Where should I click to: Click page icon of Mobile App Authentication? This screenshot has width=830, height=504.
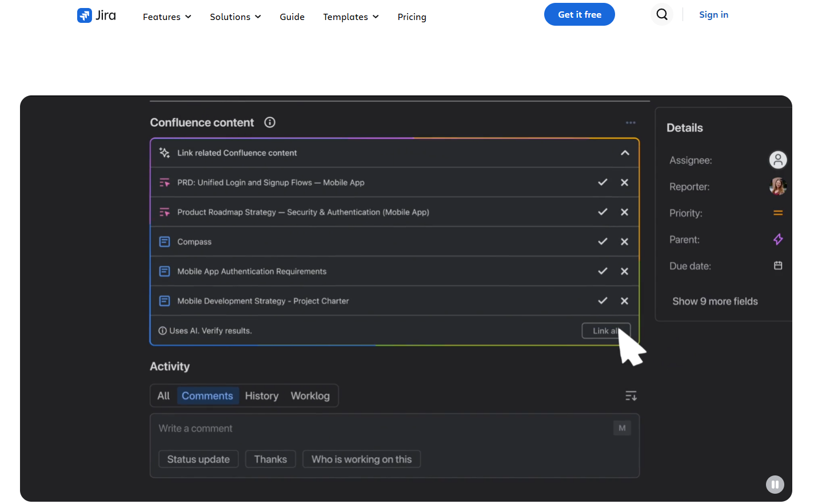coord(165,271)
